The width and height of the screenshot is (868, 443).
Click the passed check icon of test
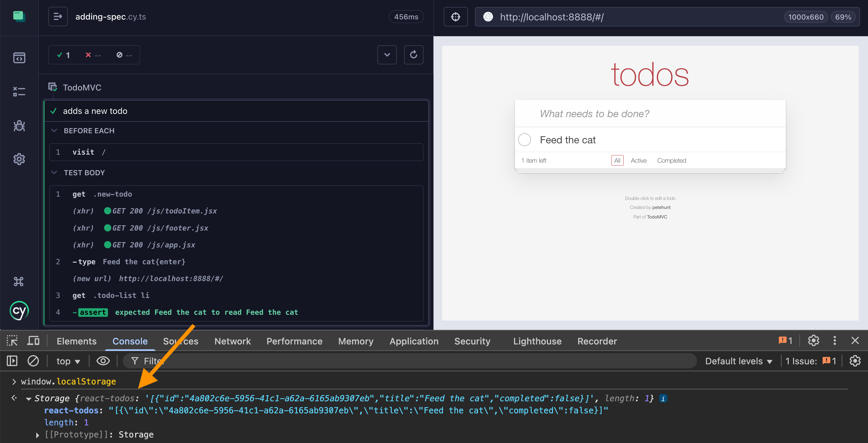(x=53, y=111)
